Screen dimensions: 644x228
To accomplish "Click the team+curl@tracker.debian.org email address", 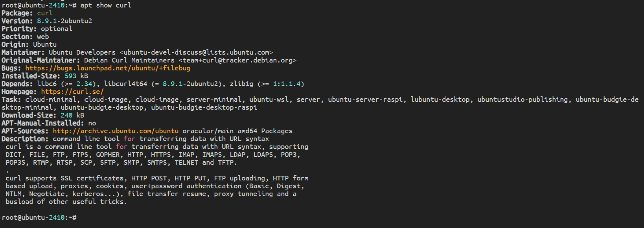I will (237, 60).
